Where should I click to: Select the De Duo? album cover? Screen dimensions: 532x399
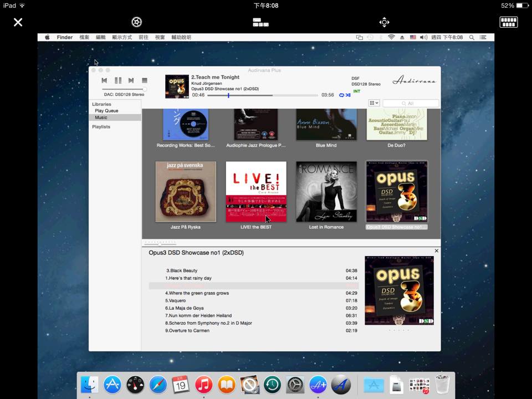point(397,125)
